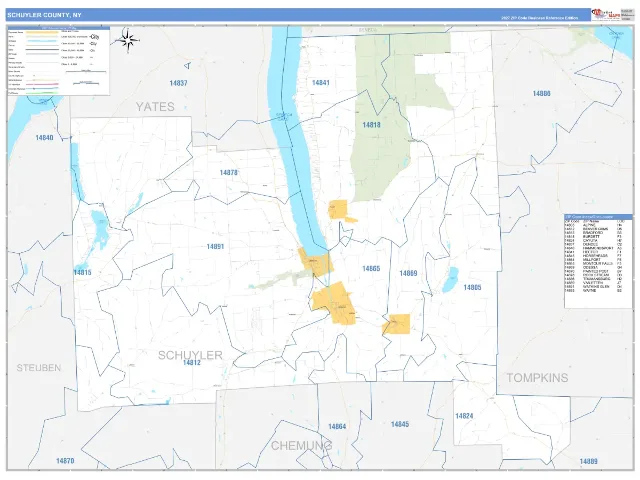The image size is (640, 480).
Task: Select the 14889 ZIP code label
Action: pyautogui.click(x=589, y=462)
